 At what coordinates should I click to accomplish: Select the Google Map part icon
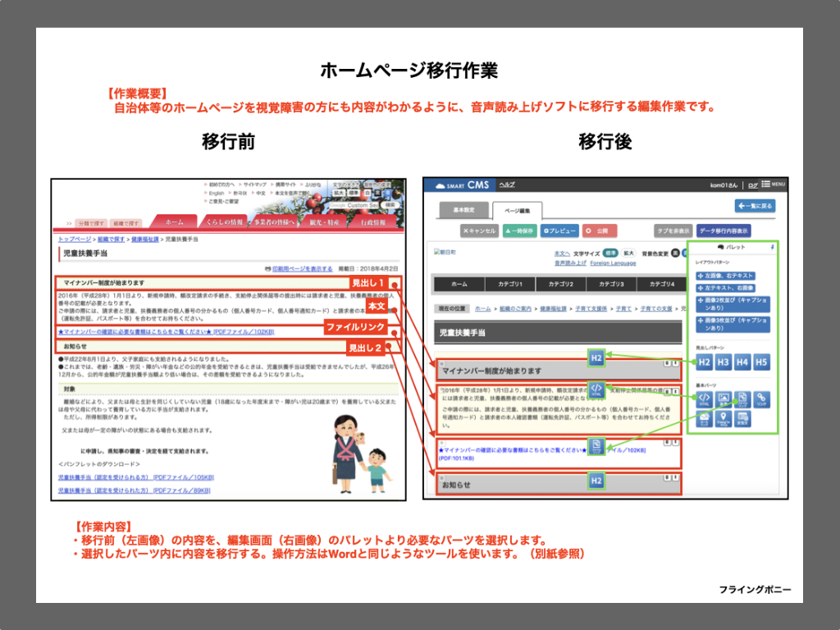[724, 419]
